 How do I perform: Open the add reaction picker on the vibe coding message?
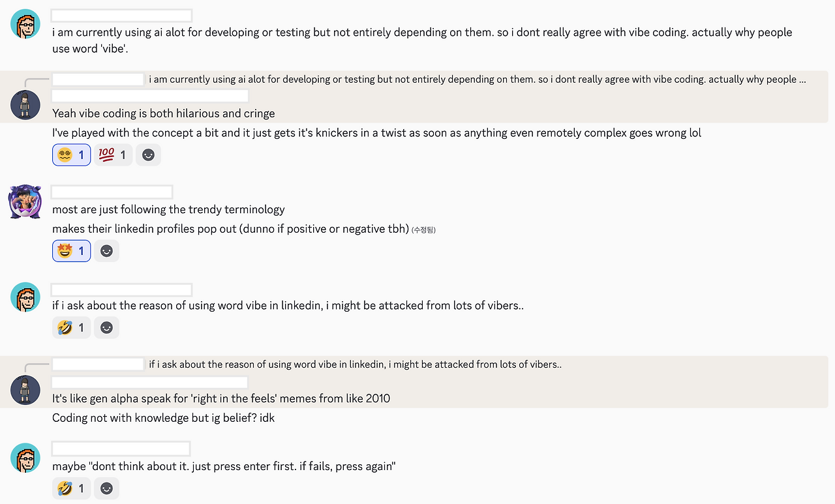pos(148,155)
